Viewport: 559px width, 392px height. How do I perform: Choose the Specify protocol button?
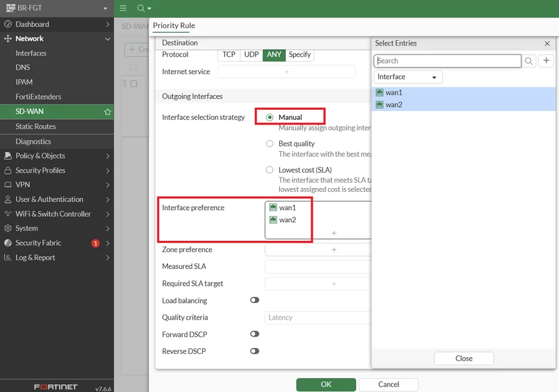pyautogui.click(x=299, y=55)
